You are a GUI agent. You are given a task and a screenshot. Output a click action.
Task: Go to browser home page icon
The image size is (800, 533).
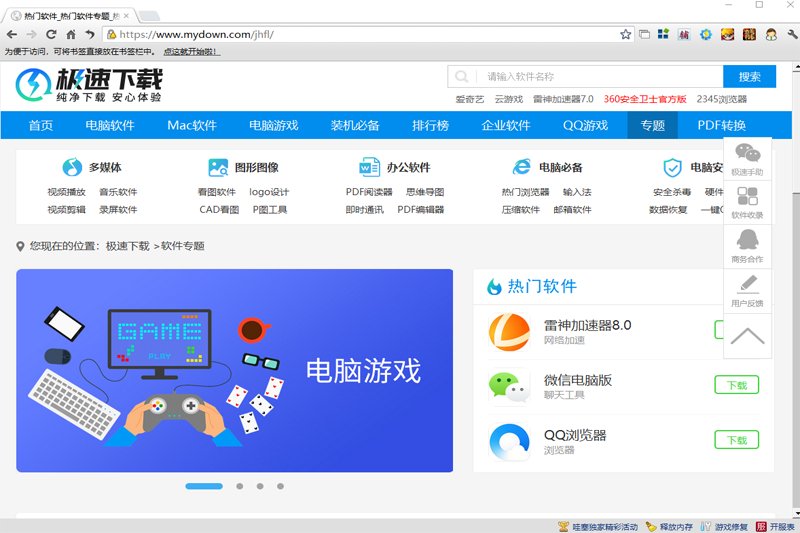(x=71, y=34)
